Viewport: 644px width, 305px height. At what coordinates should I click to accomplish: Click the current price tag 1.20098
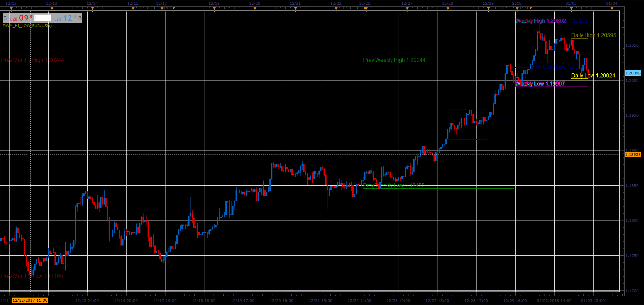pos(632,73)
